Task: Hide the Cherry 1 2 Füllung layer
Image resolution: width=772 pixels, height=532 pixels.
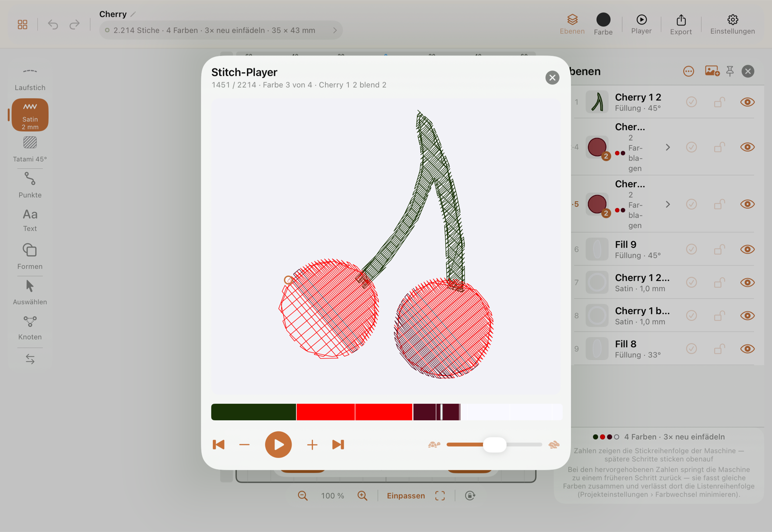Action: pyautogui.click(x=747, y=102)
